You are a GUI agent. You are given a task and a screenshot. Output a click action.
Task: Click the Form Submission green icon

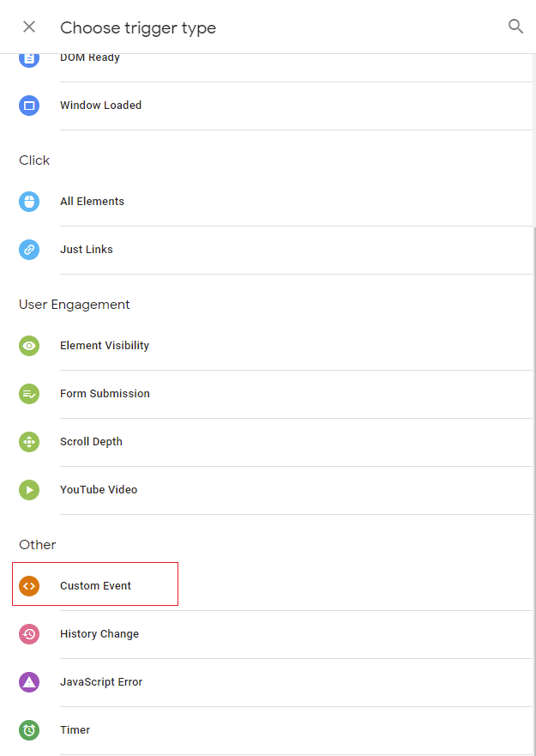click(x=29, y=394)
